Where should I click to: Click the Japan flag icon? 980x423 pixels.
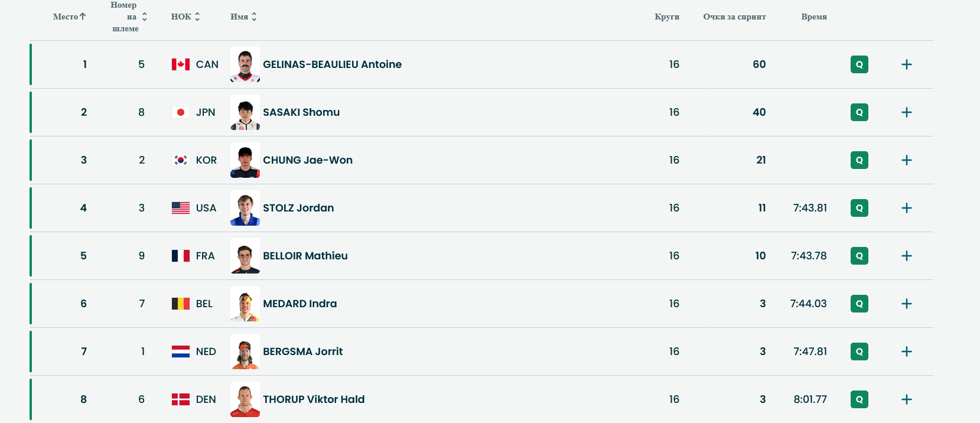[x=180, y=112]
